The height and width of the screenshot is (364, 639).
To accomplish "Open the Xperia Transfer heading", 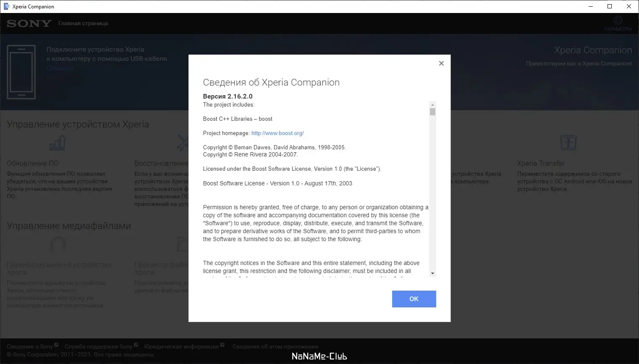I will tap(541, 163).
